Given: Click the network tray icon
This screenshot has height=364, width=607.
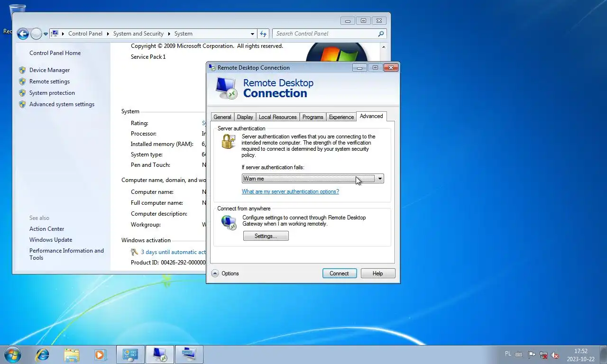Looking at the screenshot, I should point(543,355).
